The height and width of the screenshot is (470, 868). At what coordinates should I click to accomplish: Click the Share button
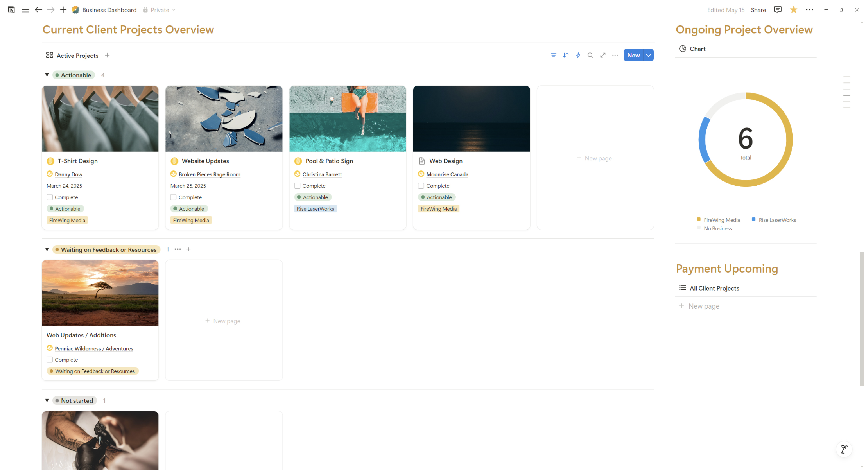(758, 10)
